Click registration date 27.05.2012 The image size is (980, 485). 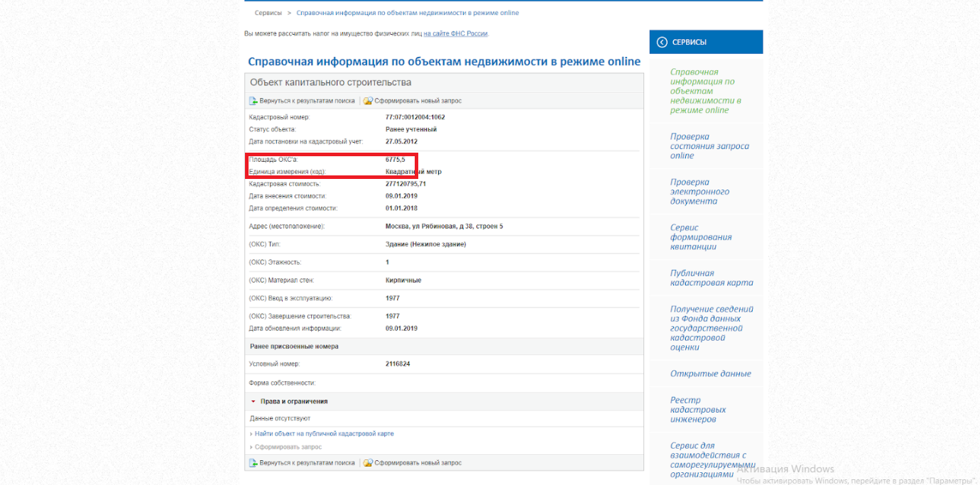pyautogui.click(x=401, y=141)
